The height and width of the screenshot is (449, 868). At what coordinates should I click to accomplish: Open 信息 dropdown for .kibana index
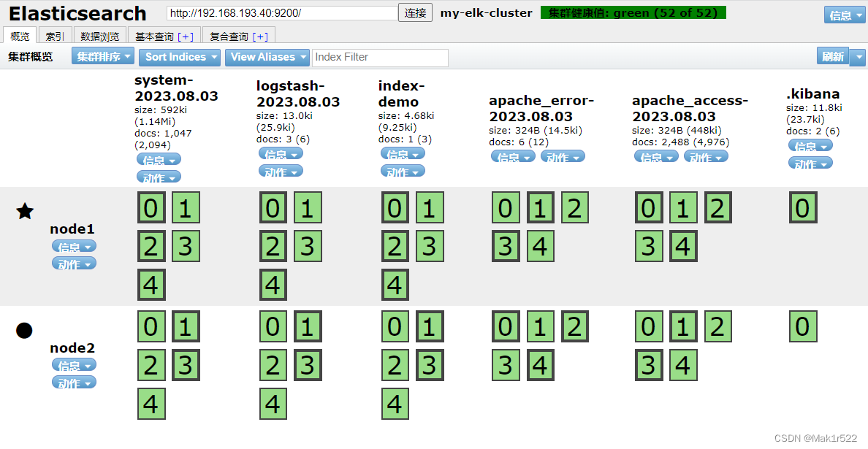810,145
